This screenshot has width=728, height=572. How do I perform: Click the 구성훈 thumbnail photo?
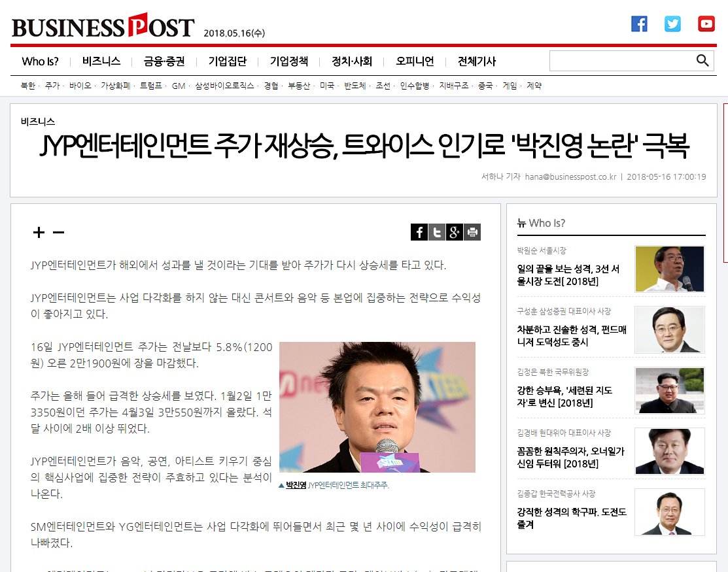[x=670, y=329]
